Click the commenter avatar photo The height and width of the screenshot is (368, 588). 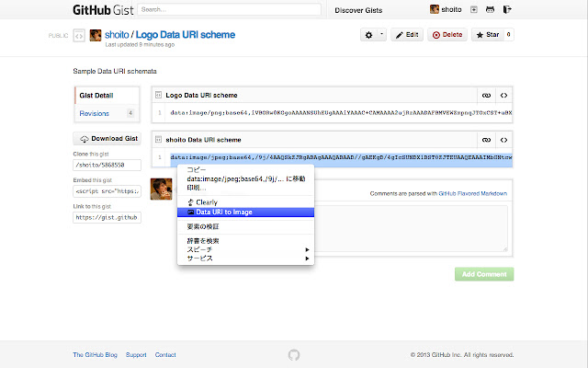162,189
